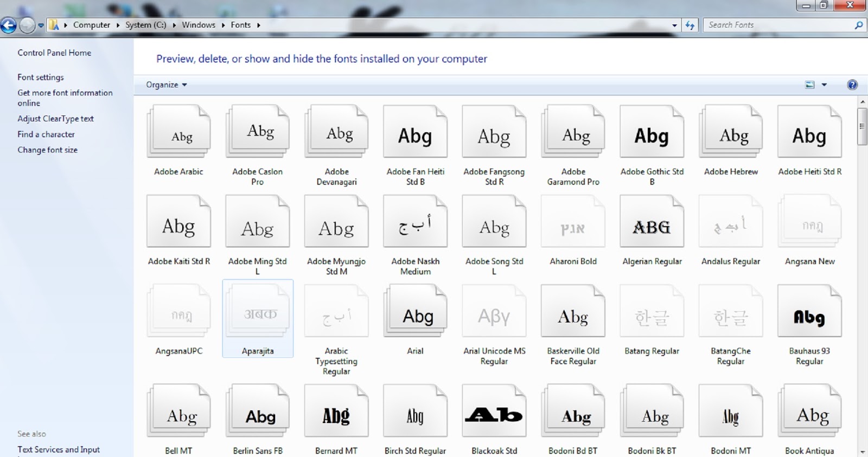Screen dimensions: 868x457
Task: Click the change view icon button
Action: tap(810, 85)
